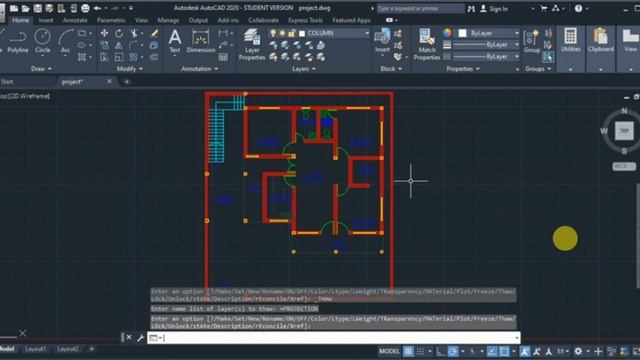This screenshot has width=640, height=360.
Task: Switch to the Parametric ribbon tab
Action: (111, 20)
